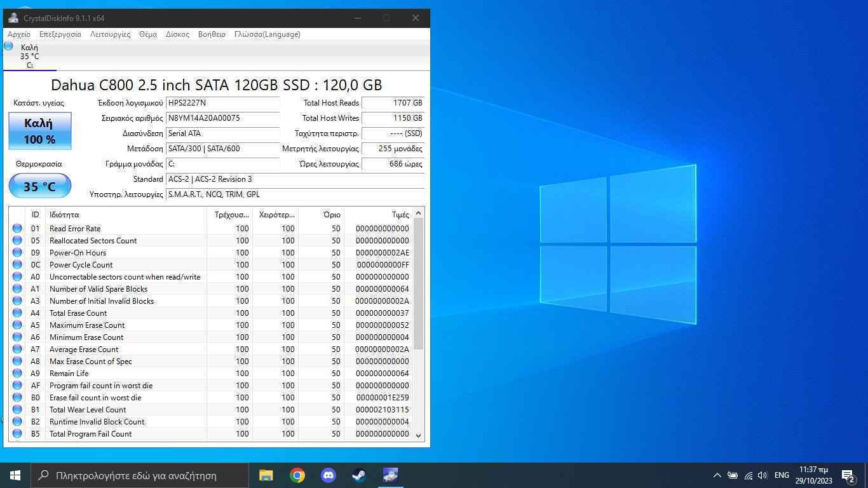Click the Ιδιότητα column header
Image resolution: width=868 pixels, height=488 pixels.
126,215
